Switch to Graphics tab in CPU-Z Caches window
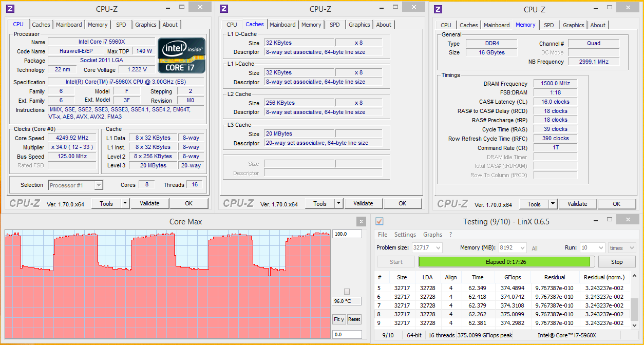Viewport: 644px width, 345px height. (x=359, y=25)
